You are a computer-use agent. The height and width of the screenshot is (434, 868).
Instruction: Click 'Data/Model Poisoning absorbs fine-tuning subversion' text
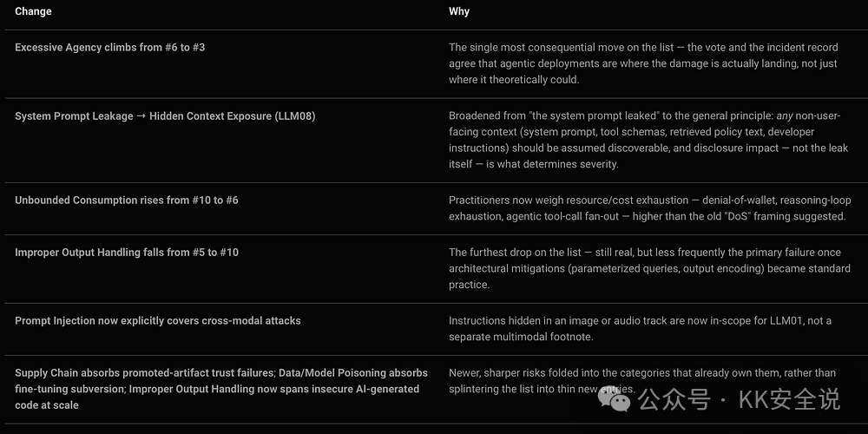[221, 381]
